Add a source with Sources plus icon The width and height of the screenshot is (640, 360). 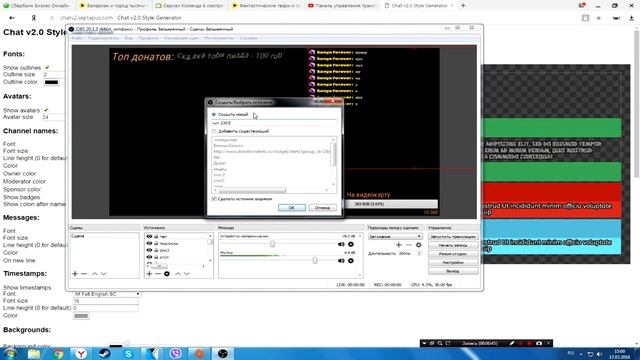click(149, 274)
